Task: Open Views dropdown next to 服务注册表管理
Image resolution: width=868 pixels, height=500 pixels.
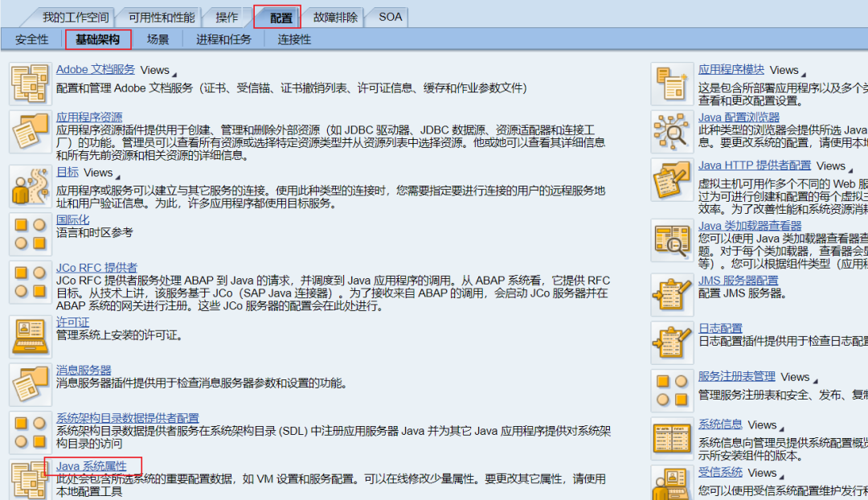Action: 800,377
